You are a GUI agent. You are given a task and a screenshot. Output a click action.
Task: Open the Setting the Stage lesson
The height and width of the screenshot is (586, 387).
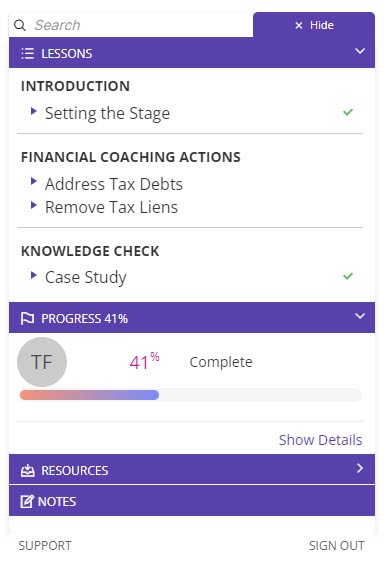pos(107,113)
